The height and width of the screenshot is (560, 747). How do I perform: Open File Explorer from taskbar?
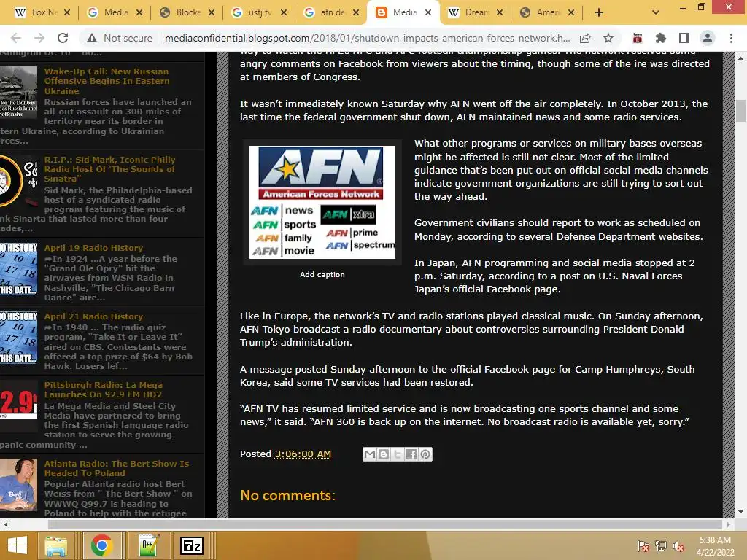click(x=55, y=545)
